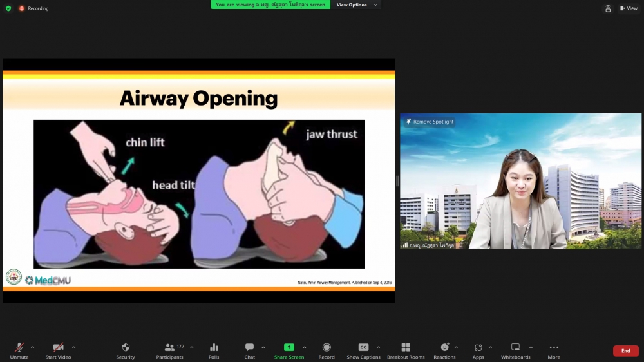Unmute the microphone
644x362 pixels.
click(x=19, y=348)
